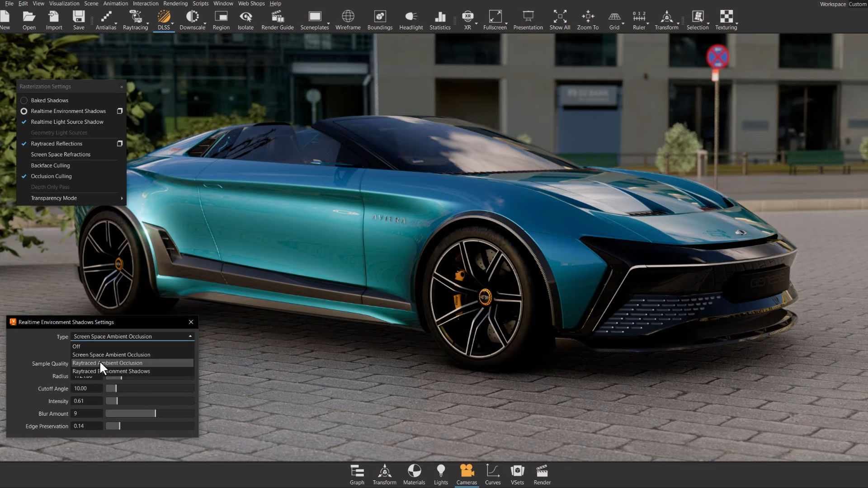The image size is (868, 488).
Task: Uncheck Realtime Light Source Shadow
Action: tap(67, 122)
